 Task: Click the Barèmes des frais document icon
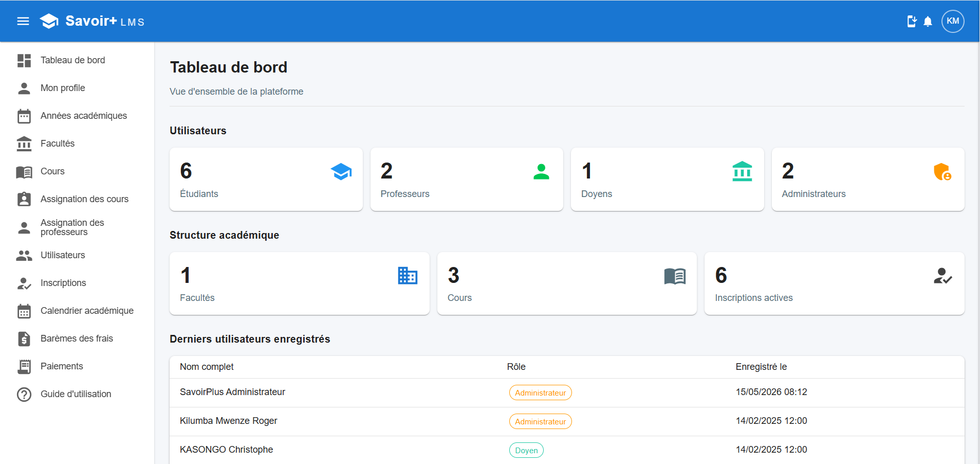(x=24, y=338)
